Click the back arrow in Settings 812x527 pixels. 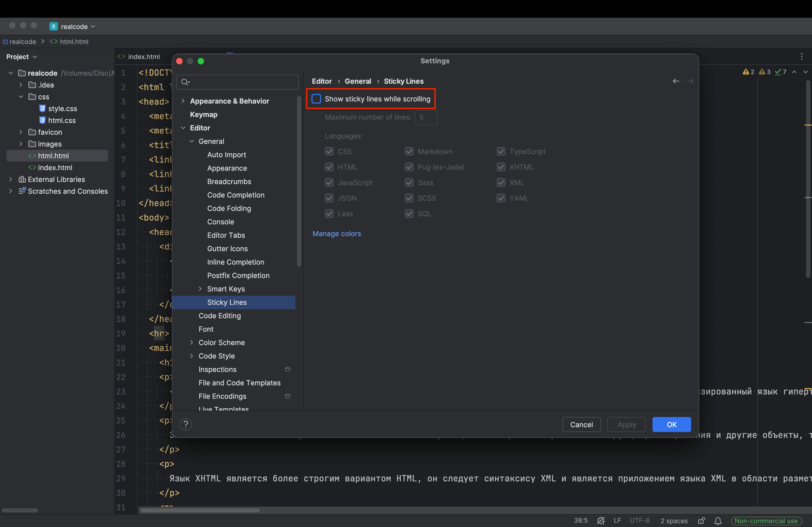pos(676,81)
